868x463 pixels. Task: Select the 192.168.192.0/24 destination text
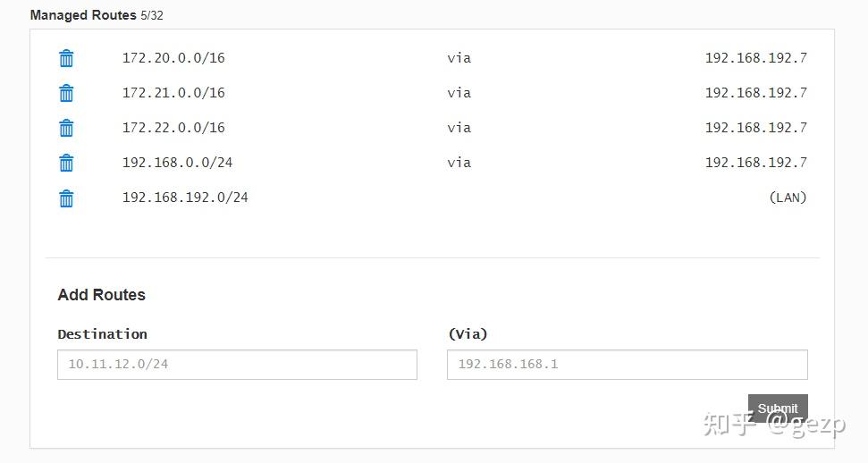[185, 198]
